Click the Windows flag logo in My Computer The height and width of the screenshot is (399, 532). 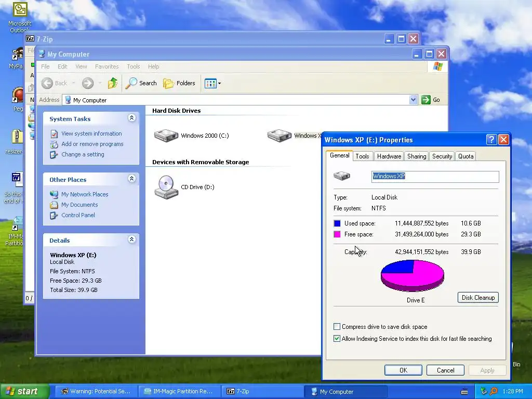point(437,66)
